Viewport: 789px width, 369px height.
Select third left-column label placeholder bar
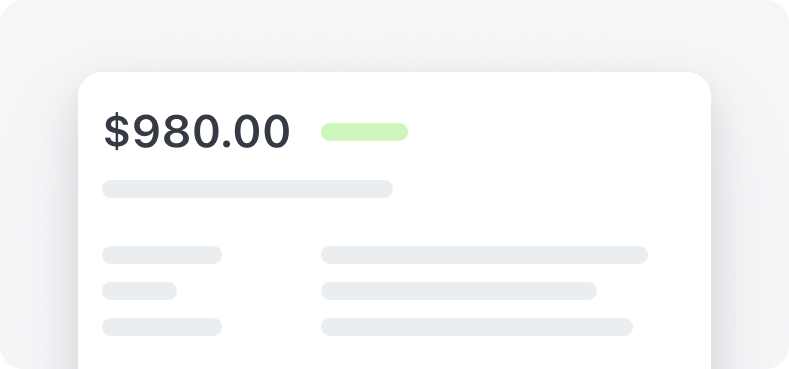pos(162,327)
